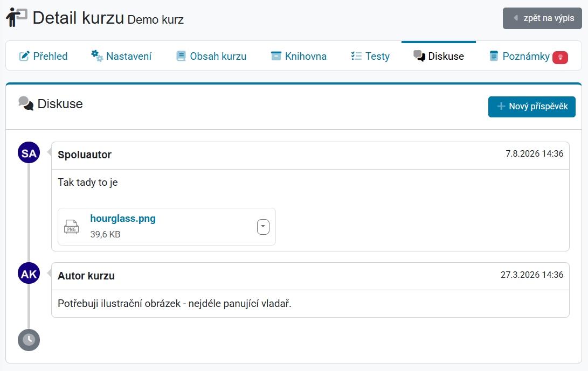Click the Přehled edit pencil icon

coord(24,56)
